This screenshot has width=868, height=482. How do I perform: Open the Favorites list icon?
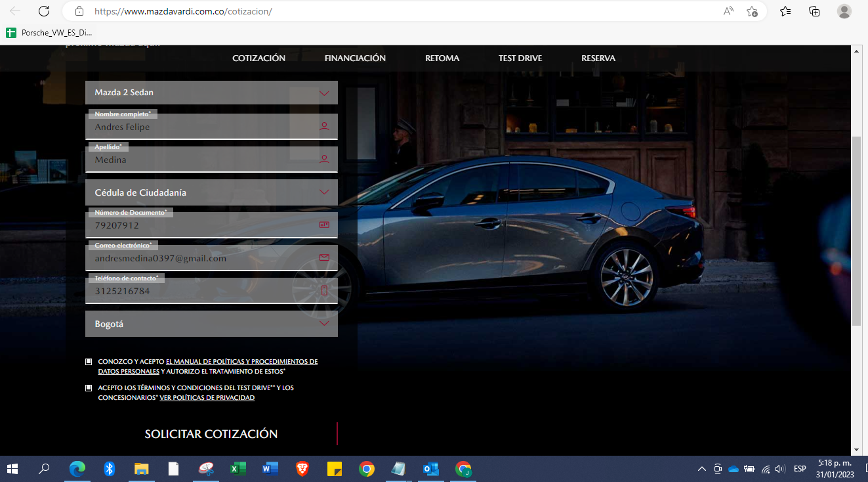point(785,11)
